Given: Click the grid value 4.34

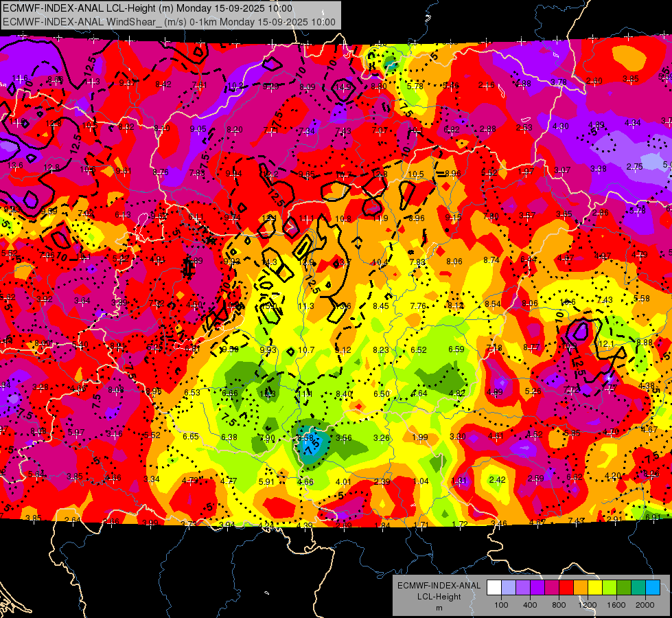Looking at the screenshot, I should [633, 123].
